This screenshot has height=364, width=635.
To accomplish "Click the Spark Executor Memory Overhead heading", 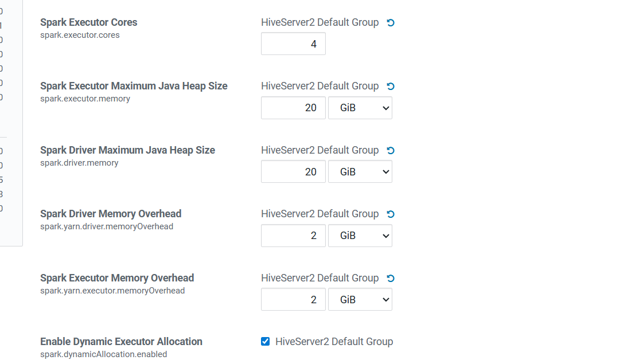I will pos(117,278).
